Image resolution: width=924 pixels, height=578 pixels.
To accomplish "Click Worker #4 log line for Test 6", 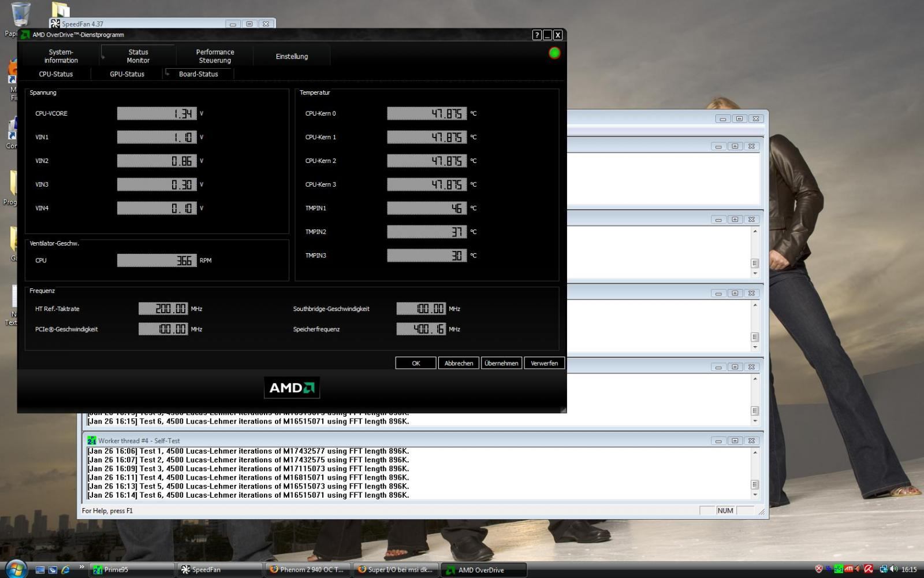I will tap(248, 495).
